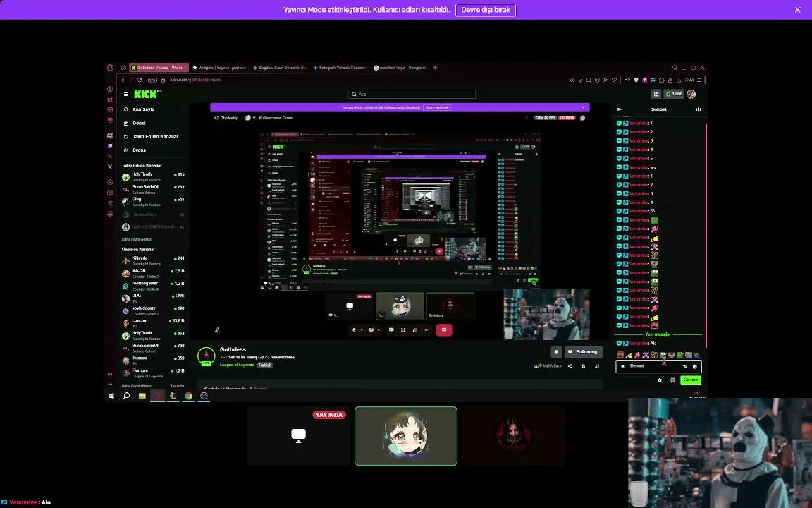The image size is (812, 508).
Task: Open the Windows Start button in streamed taskbar
Action: click(111, 396)
